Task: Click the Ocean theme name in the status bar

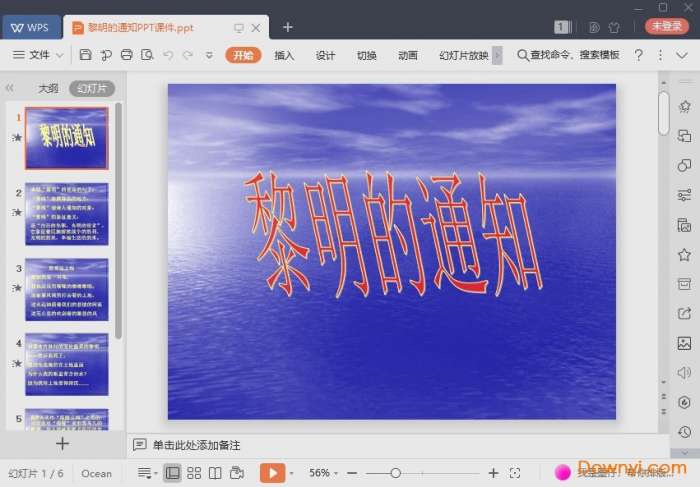Action: pyautogui.click(x=96, y=473)
